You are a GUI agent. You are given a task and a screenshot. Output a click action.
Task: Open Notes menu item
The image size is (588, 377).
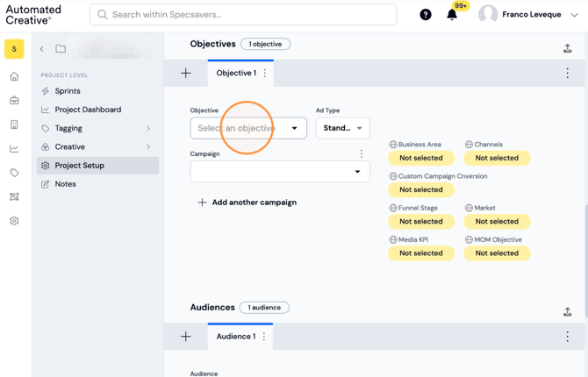[97, 184]
